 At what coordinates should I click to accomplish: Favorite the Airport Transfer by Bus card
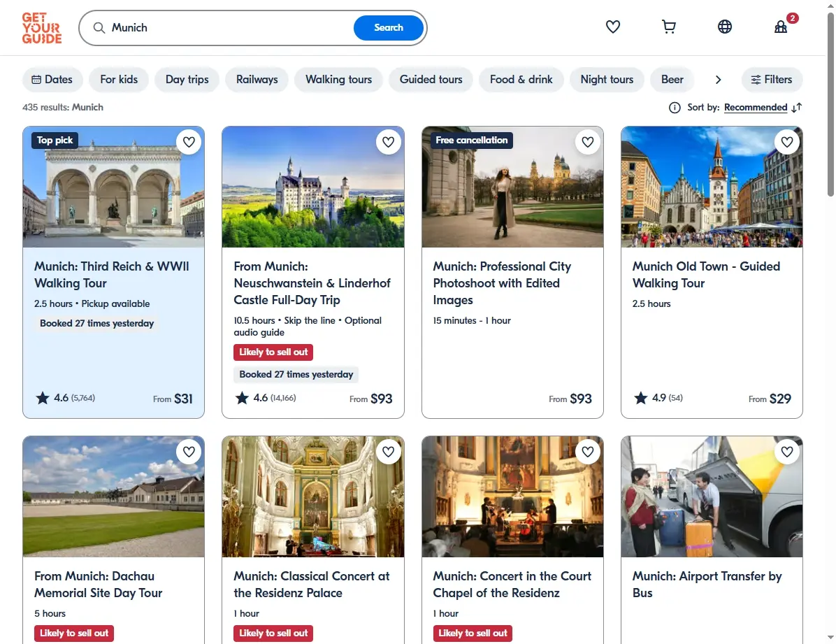pyautogui.click(x=787, y=452)
